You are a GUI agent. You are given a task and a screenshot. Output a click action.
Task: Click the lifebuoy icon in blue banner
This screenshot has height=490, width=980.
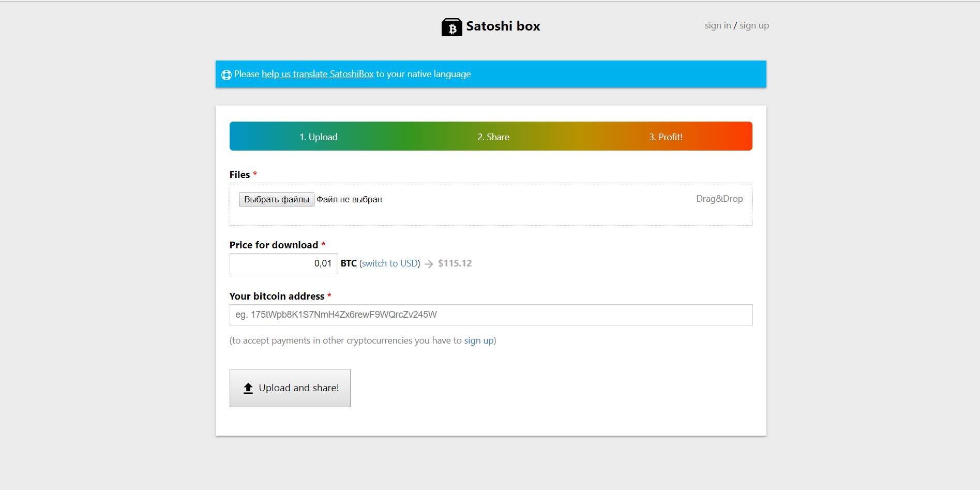click(227, 75)
